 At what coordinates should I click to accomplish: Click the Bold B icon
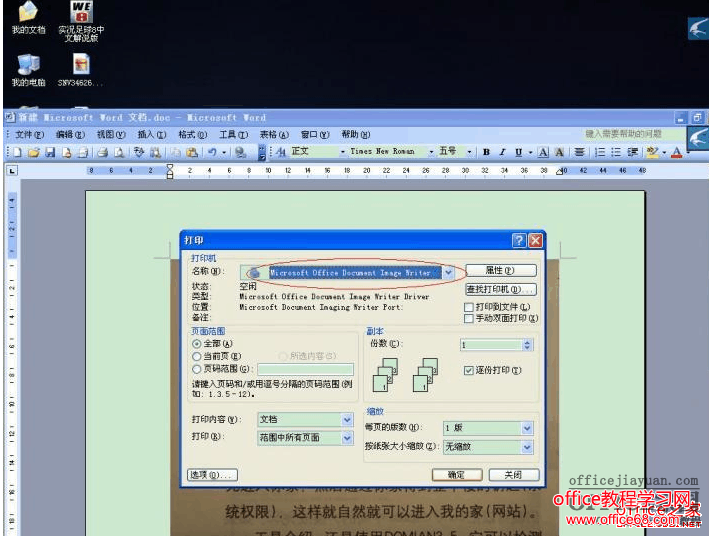click(487, 152)
